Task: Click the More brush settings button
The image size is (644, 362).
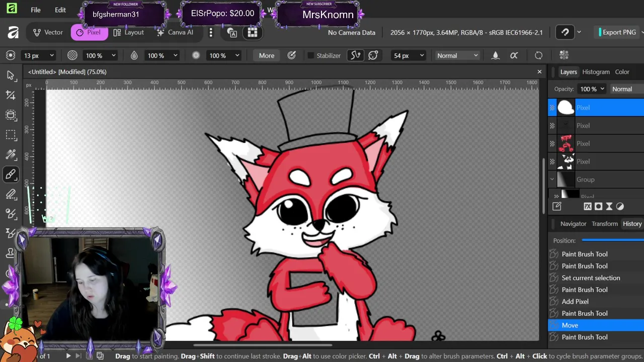Action: click(x=267, y=56)
